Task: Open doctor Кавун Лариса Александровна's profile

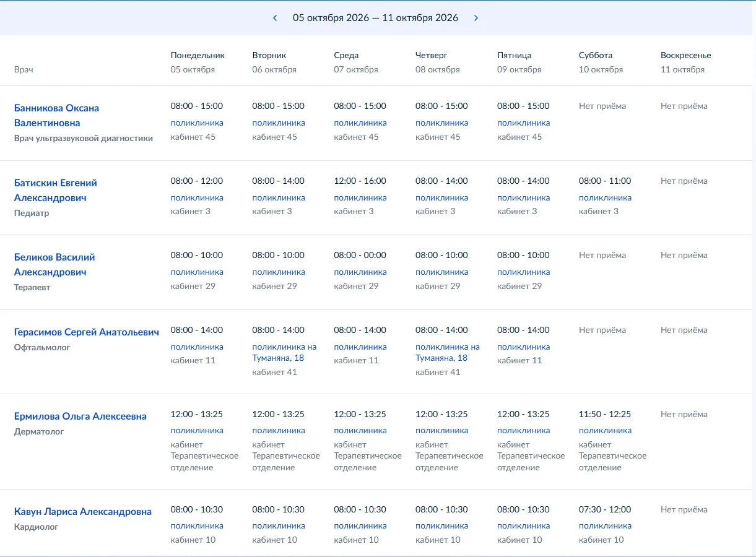Action: click(83, 512)
